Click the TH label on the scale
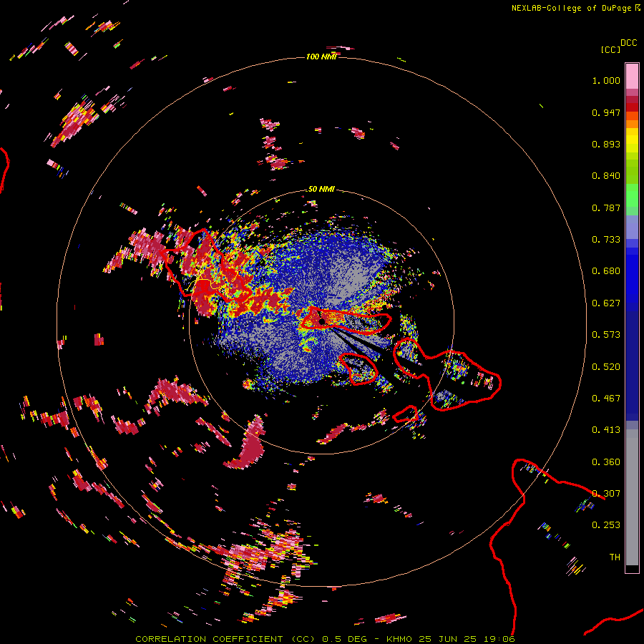Screen dimensions: 644x644 coord(615,557)
